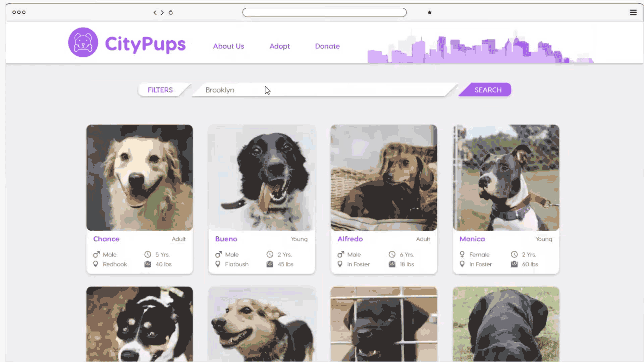
Task: Open the tan dog photo below Bueno
Action: pyautogui.click(x=262, y=324)
